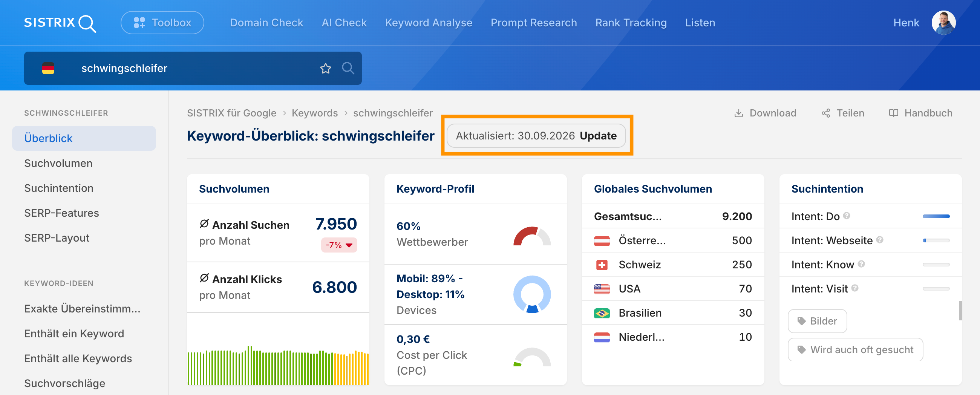Click the Bilder tag button
The height and width of the screenshot is (395, 980).
817,321
